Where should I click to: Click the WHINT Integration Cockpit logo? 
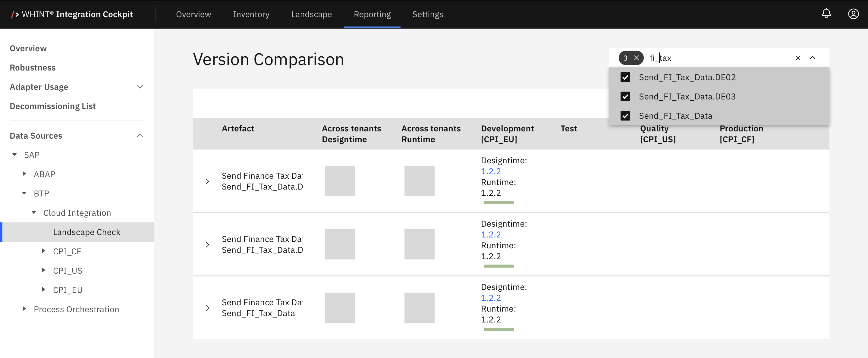tap(72, 14)
